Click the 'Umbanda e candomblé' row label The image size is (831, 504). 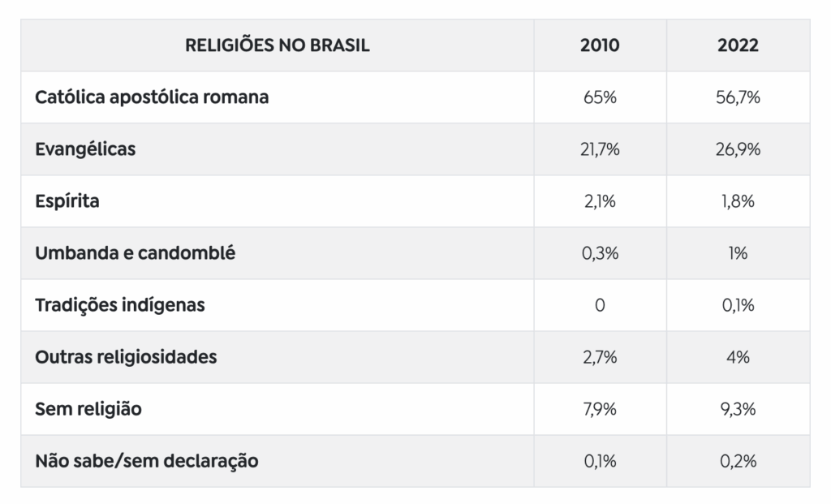(x=135, y=253)
